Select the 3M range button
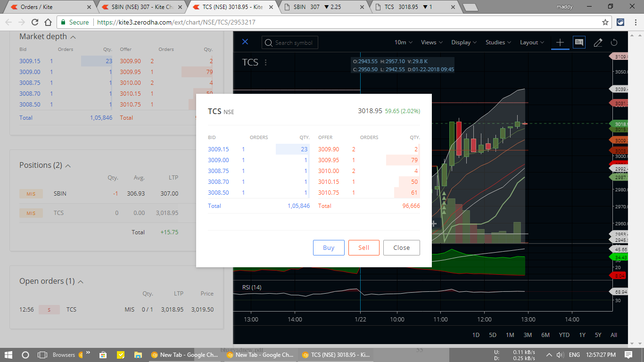 528,335
